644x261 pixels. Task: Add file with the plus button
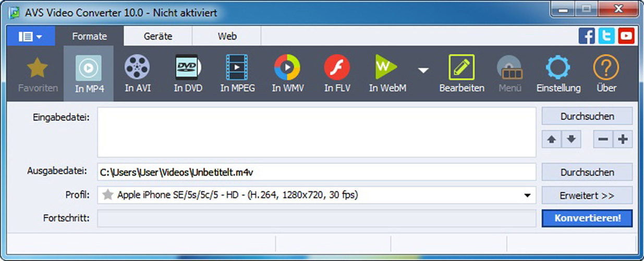(623, 139)
